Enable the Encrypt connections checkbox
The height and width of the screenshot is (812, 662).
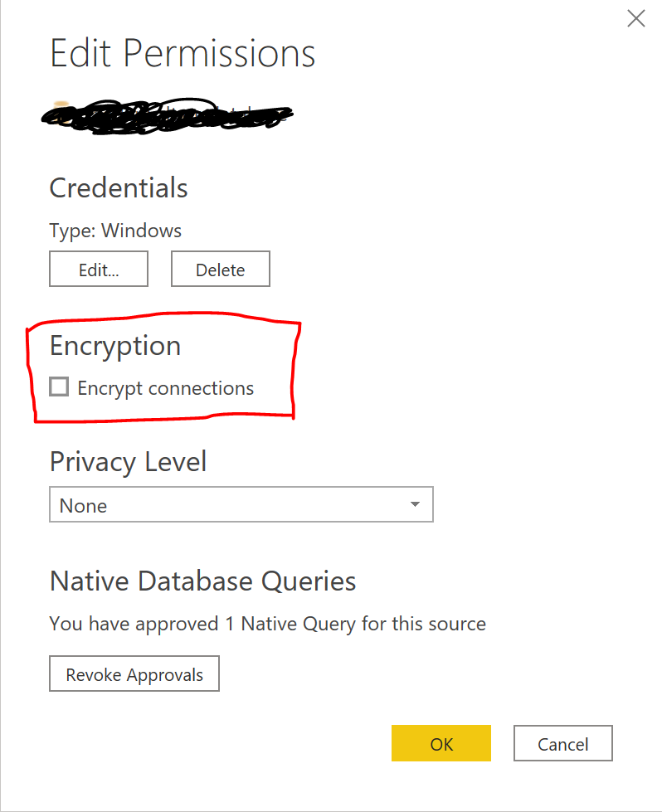coord(59,387)
